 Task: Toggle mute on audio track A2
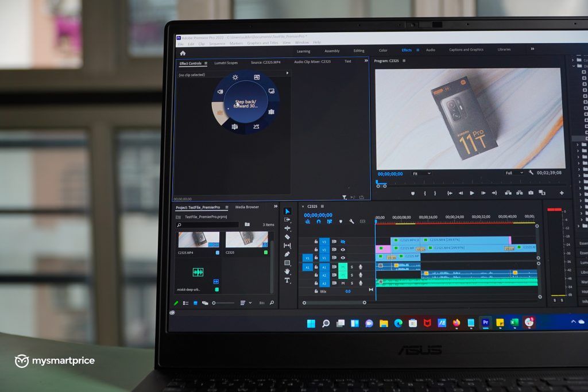point(343,275)
